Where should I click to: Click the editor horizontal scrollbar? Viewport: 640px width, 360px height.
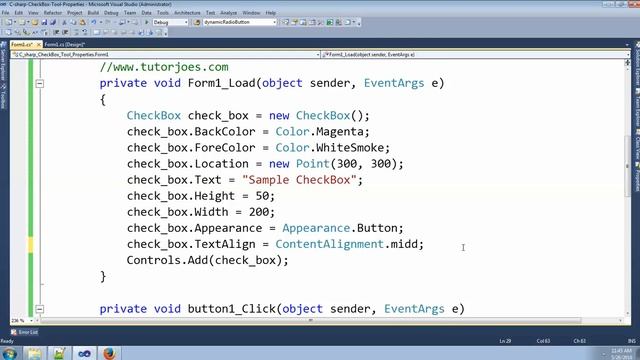coord(310,321)
